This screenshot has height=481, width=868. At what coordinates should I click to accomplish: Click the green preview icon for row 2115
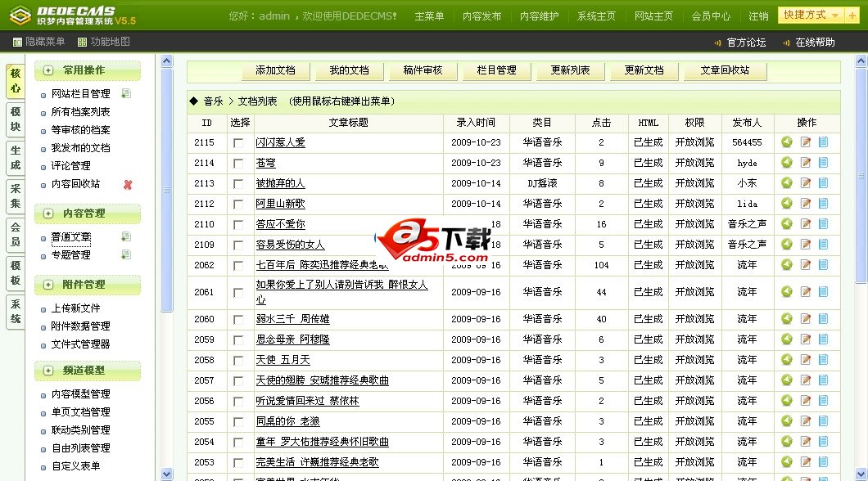(x=787, y=142)
